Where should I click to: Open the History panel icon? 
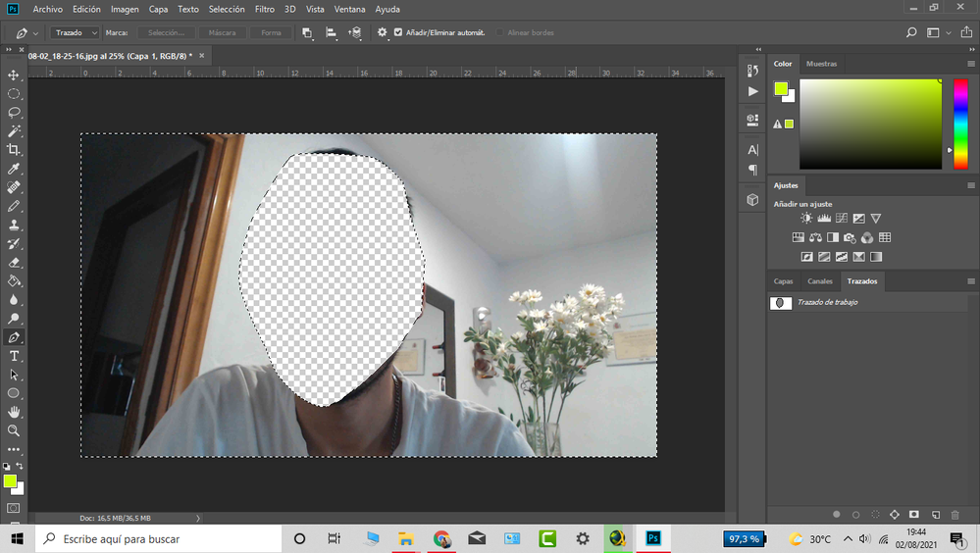752,71
